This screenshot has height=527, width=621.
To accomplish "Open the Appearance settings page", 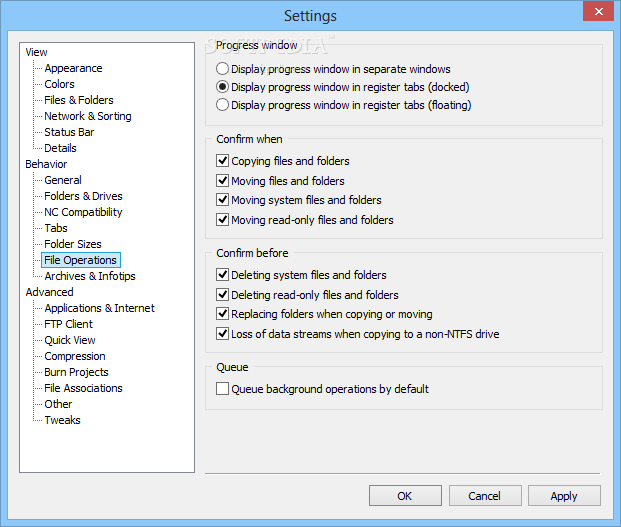I will click(x=73, y=68).
